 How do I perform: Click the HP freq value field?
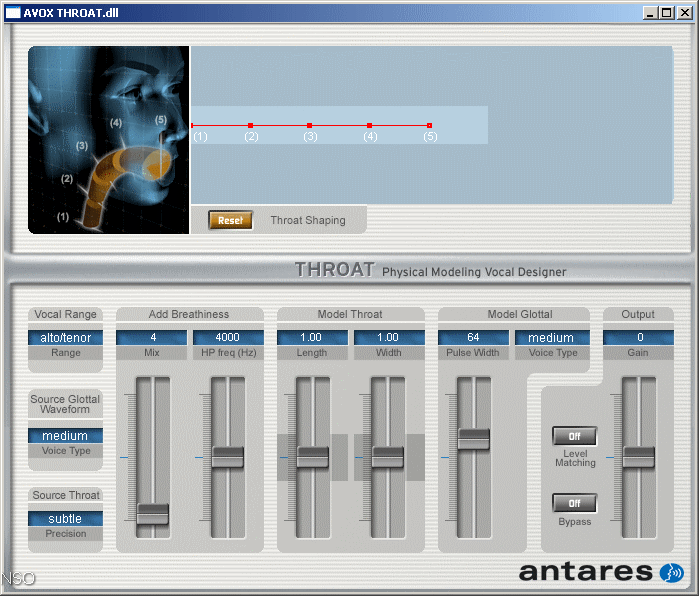tap(228, 338)
